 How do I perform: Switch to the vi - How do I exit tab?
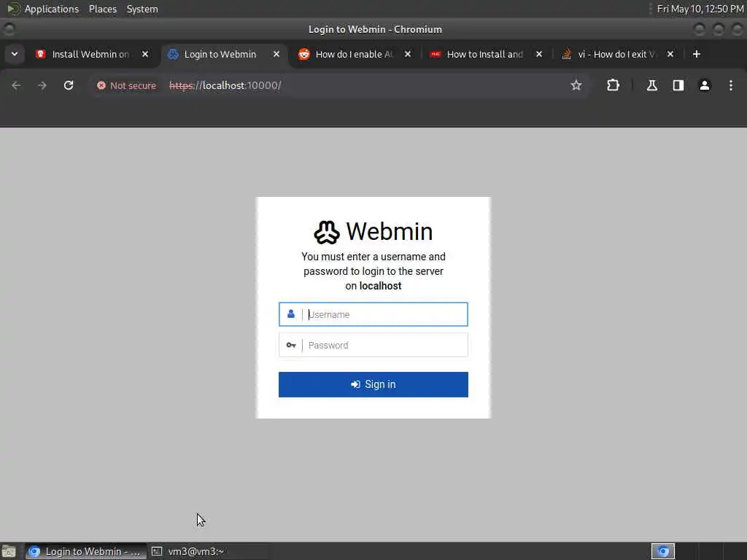pos(618,54)
